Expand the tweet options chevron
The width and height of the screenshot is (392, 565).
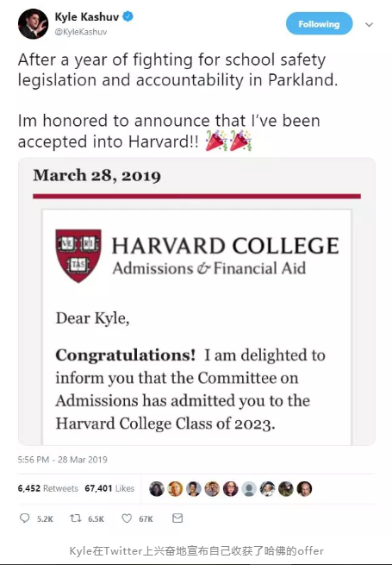pyautogui.click(x=369, y=24)
